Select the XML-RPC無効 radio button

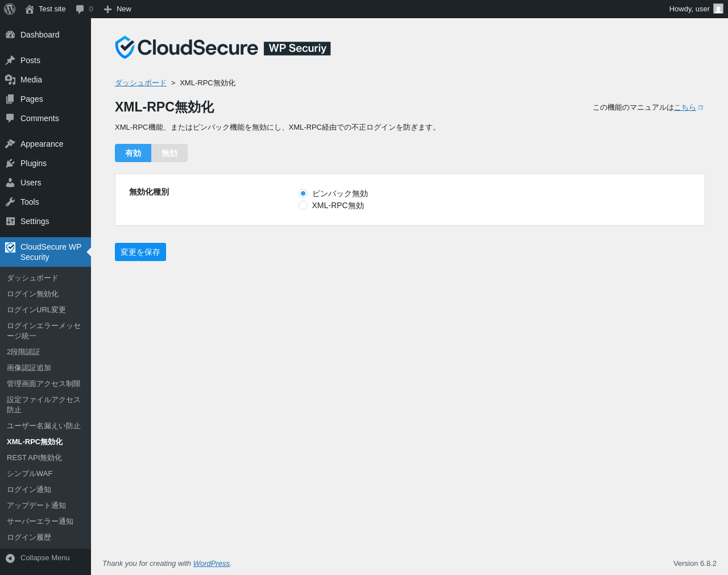(x=303, y=205)
